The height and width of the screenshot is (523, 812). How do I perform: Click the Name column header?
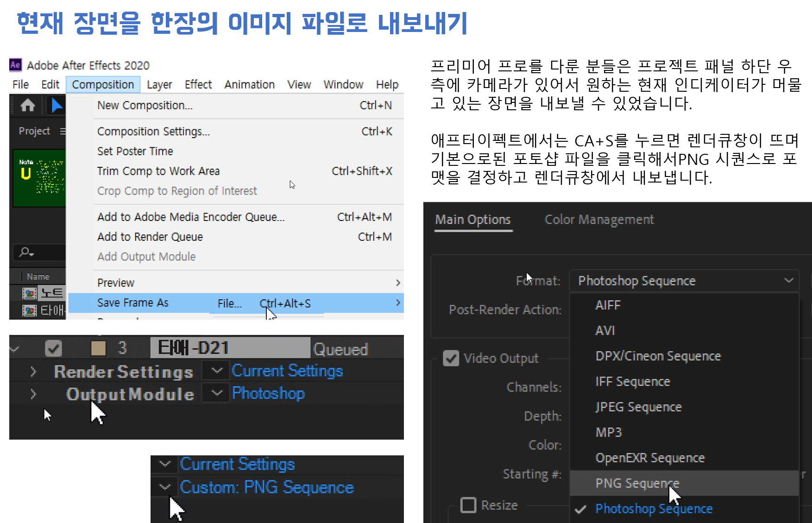(38, 277)
